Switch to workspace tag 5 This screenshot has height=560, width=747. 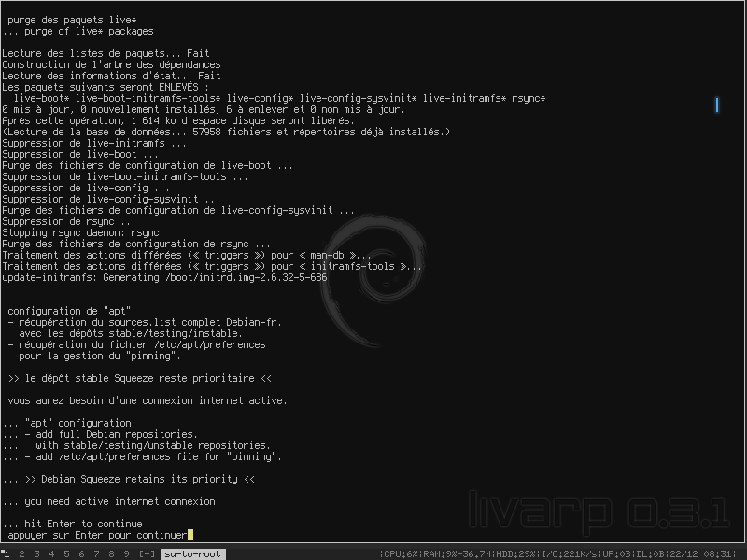(66, 554)
